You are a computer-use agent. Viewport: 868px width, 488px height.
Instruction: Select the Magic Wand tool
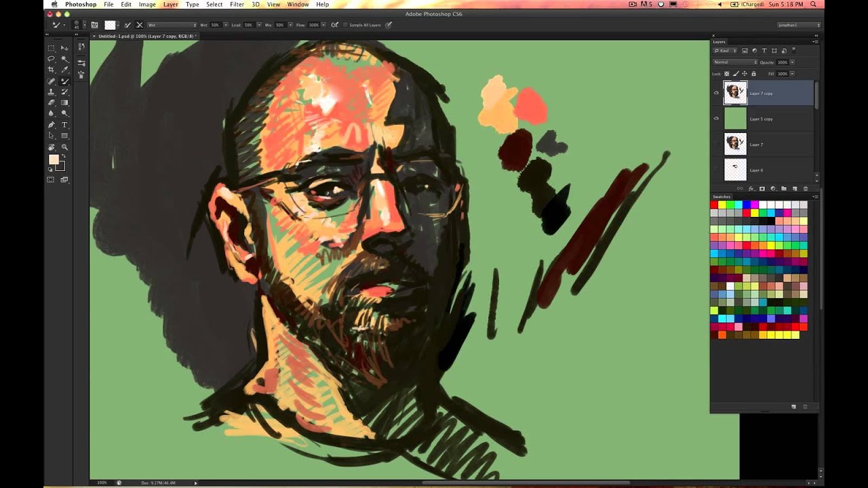64,59
